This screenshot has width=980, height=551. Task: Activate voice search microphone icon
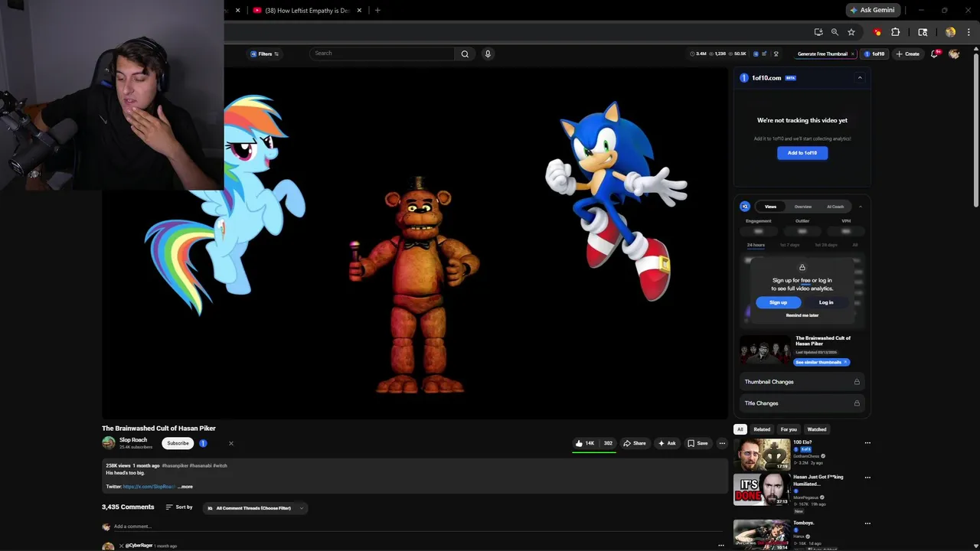pos(488,54)
